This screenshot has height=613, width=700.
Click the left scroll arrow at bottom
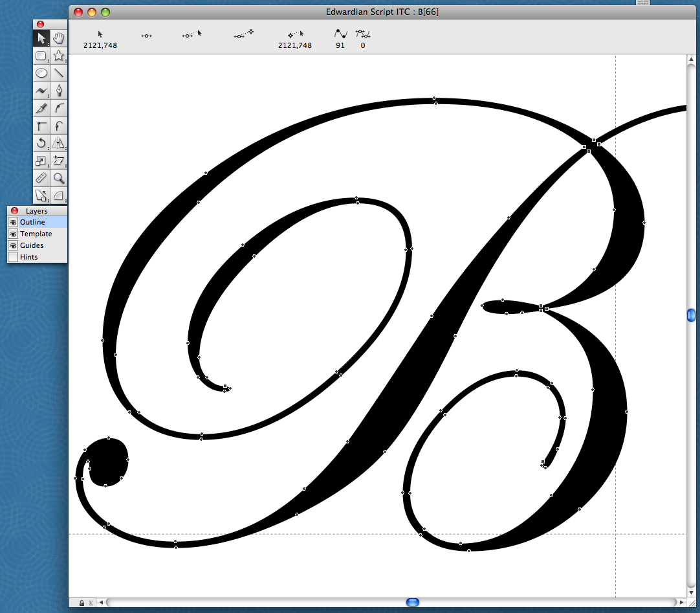pyautogui.click(x=101, y=602)
